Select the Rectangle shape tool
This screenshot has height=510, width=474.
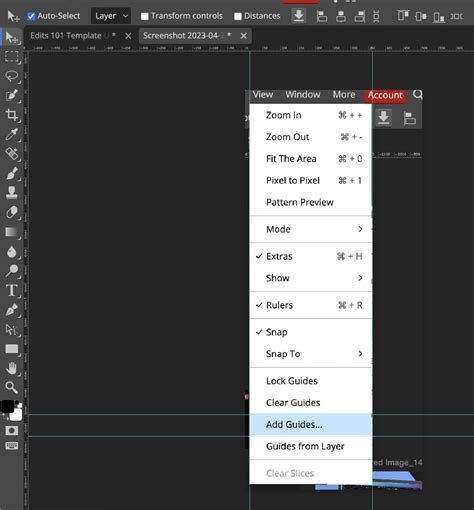pyautogui.click(x=12, y=349)
